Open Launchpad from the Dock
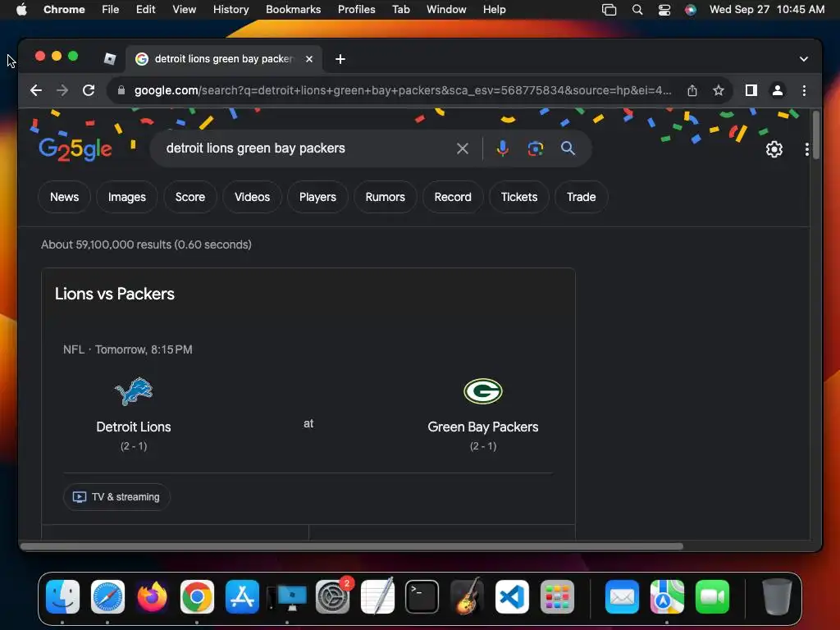 [x=557, y=596]
